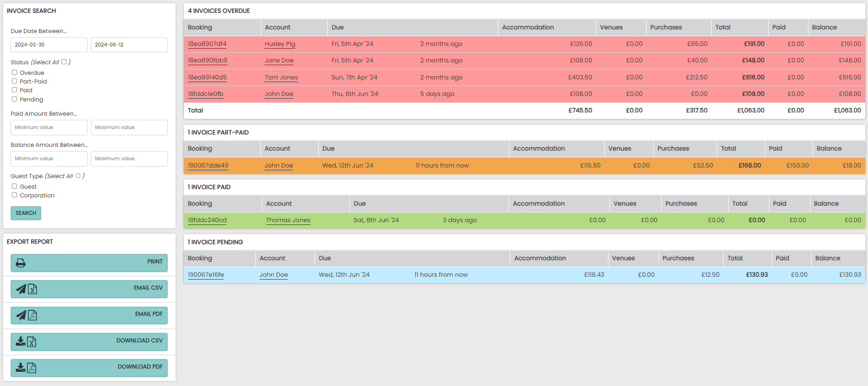This screenshot has height=386, width=868.
Task: Click the printer icon in Export Report
Action: 21,263
